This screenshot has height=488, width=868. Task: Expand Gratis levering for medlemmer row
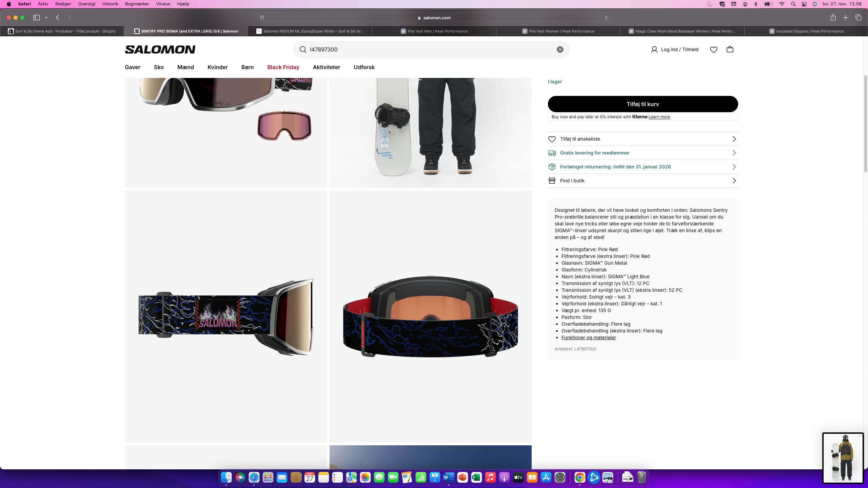643,153
